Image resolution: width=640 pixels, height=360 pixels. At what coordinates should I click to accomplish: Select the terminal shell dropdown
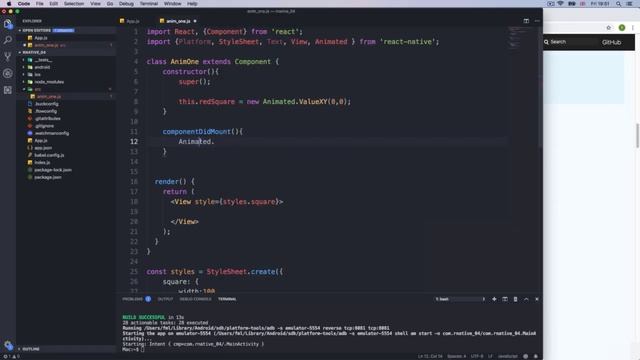point(460,299)
